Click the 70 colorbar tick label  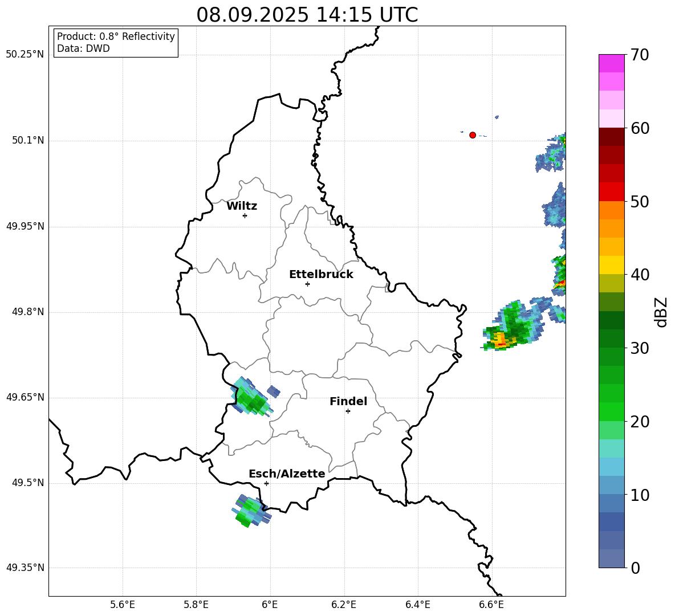pyautogui.click(x=640, y=55)
